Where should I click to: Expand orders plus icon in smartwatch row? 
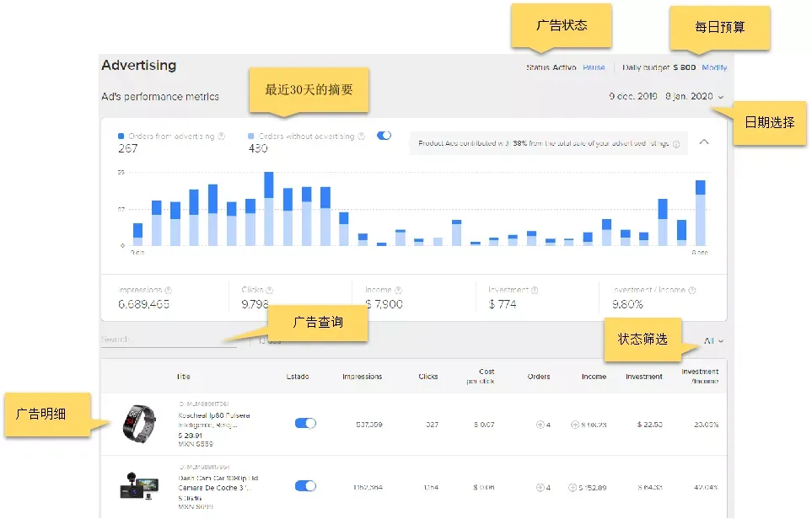(x=540, y=425)
